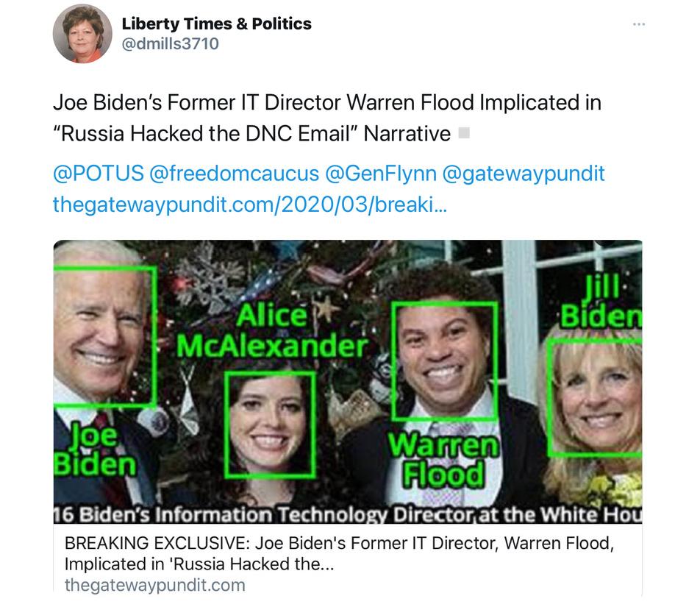Visit the @GenFlynn mention
The image size is (700, 607).
click(381, 174)
